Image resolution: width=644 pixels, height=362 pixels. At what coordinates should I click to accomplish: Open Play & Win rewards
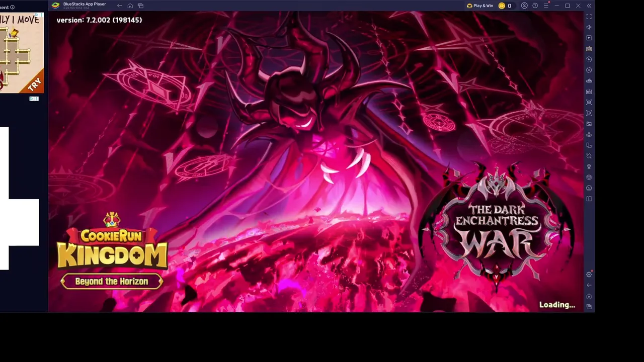point(480,6)
